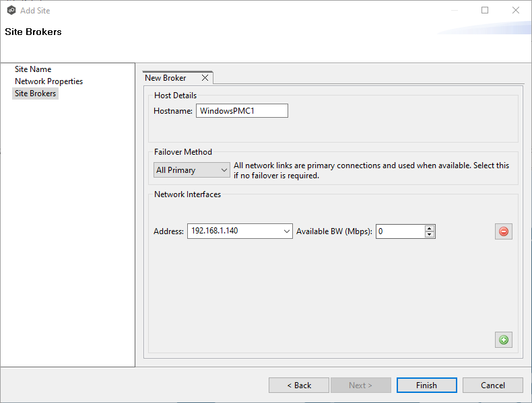532x403 pixels.
Task: Increase Available BW with up arrow
Action: pos(430,228)
